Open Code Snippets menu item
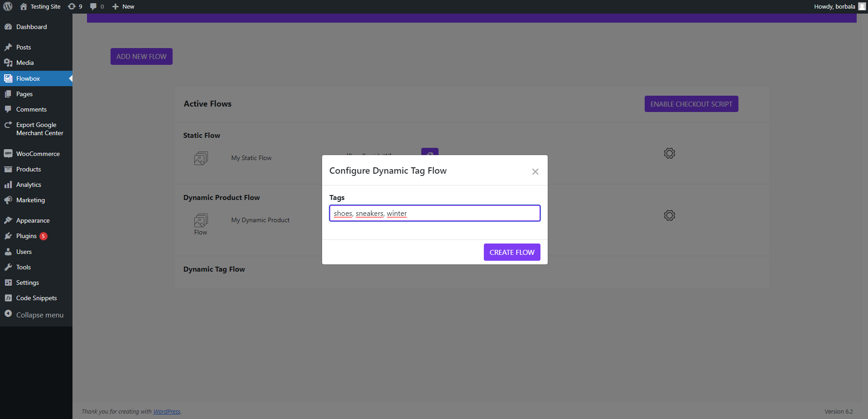The image size is (868, 419). tap(36, 298)
